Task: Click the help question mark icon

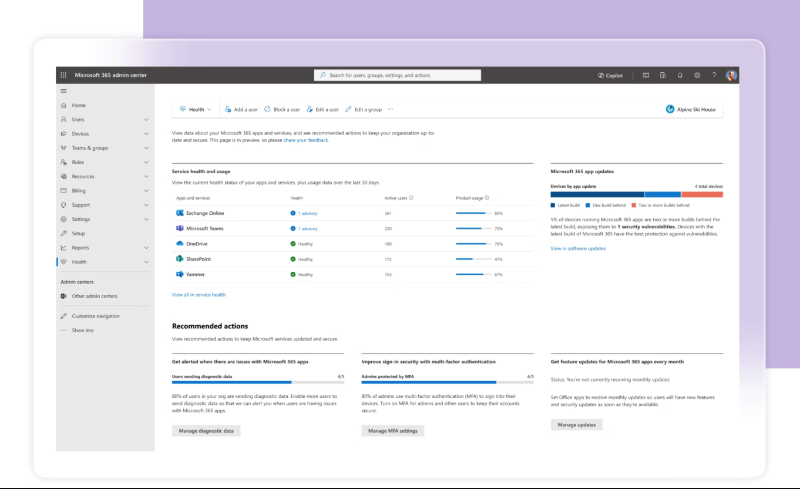Action: tap(713, 75)
